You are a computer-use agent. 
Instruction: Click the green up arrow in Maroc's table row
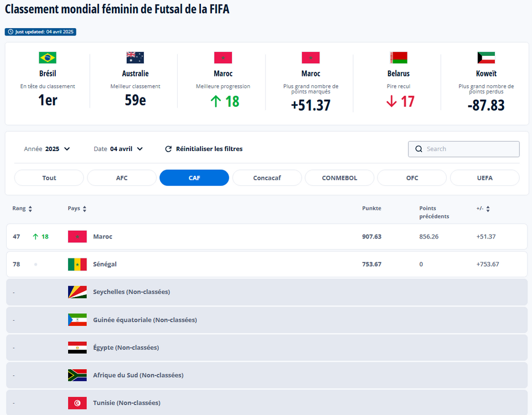35,237
